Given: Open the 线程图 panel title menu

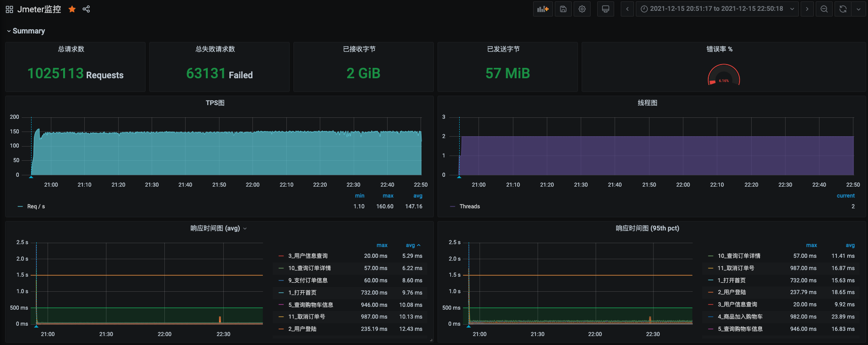Looking at the screenshot, I should [648, 103].
